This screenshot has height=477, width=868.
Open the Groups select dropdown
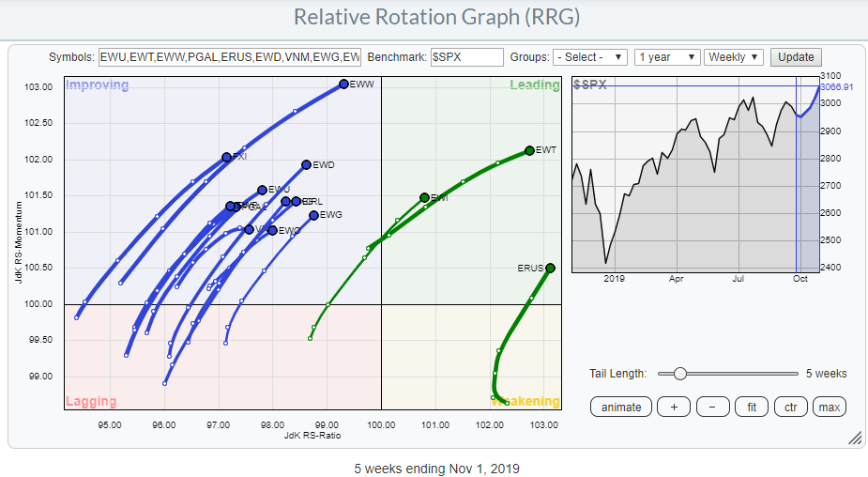pyautogui.click(x=589, y=57)
